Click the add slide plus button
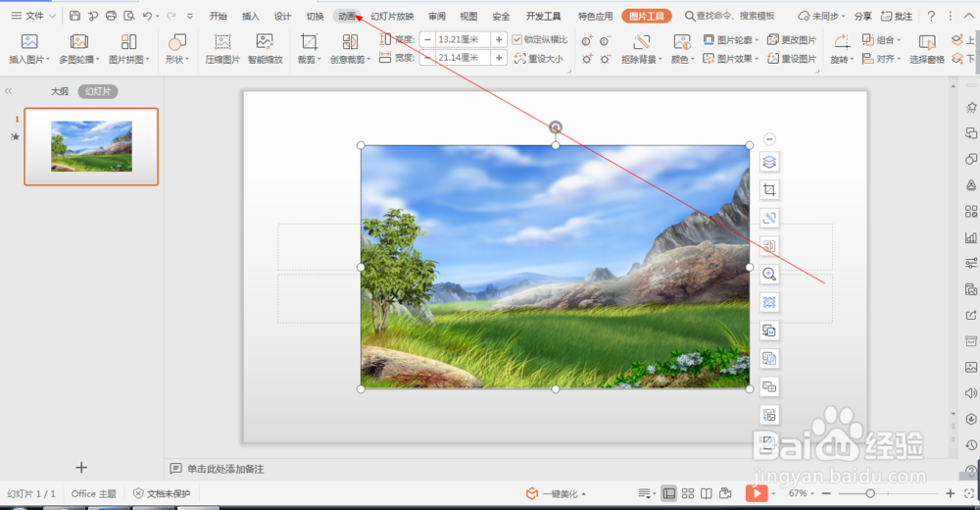 [81, 467]
